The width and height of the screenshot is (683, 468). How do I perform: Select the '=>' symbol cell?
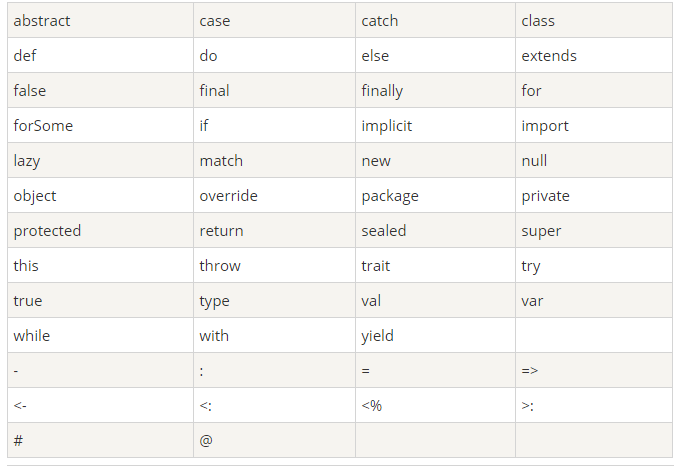[594, 370]
